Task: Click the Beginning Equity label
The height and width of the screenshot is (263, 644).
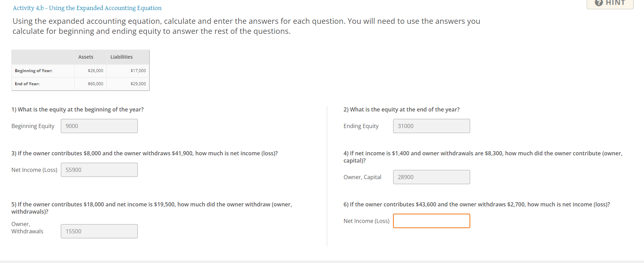Action: click(x=33, y=126)
